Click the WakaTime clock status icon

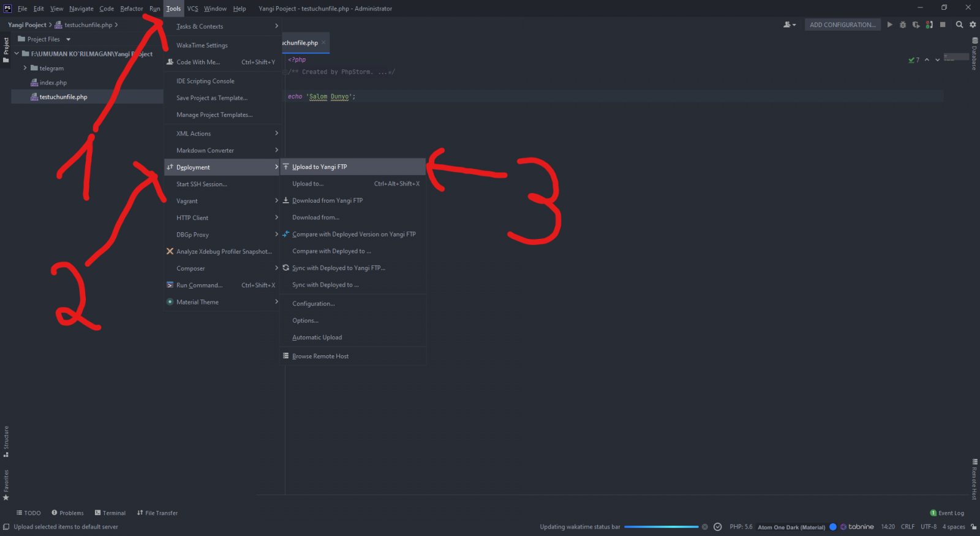coord(718,527)
